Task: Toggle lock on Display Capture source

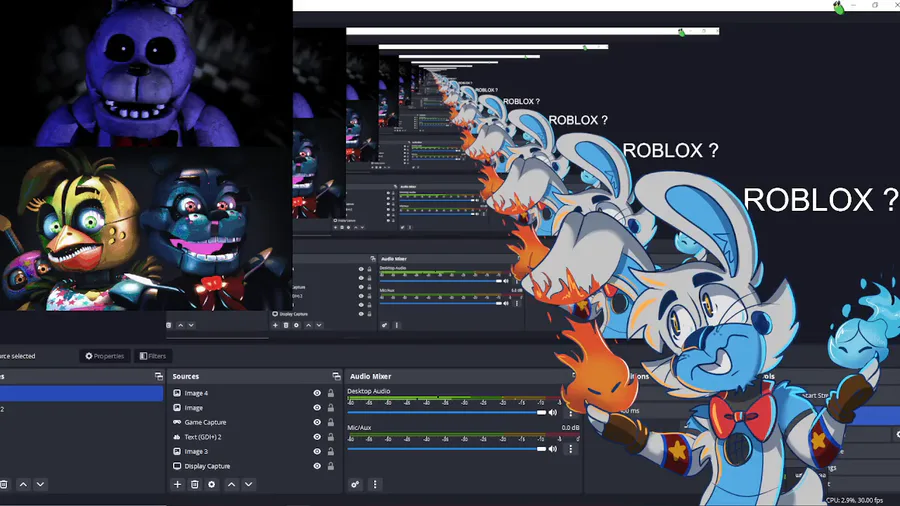Action: coord(331,466)
